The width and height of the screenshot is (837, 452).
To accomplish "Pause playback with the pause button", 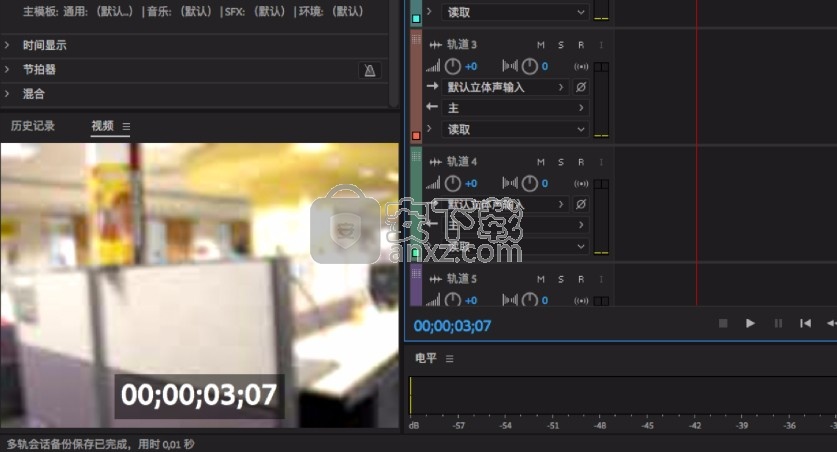I will click(x=778, y=323).
